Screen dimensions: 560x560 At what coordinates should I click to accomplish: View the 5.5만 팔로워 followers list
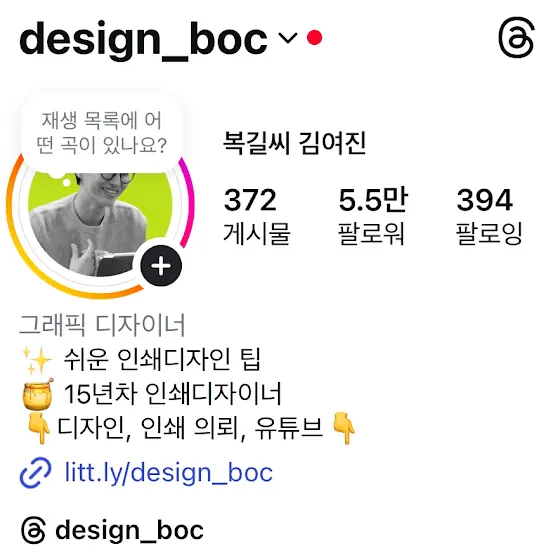coord(372,216)
